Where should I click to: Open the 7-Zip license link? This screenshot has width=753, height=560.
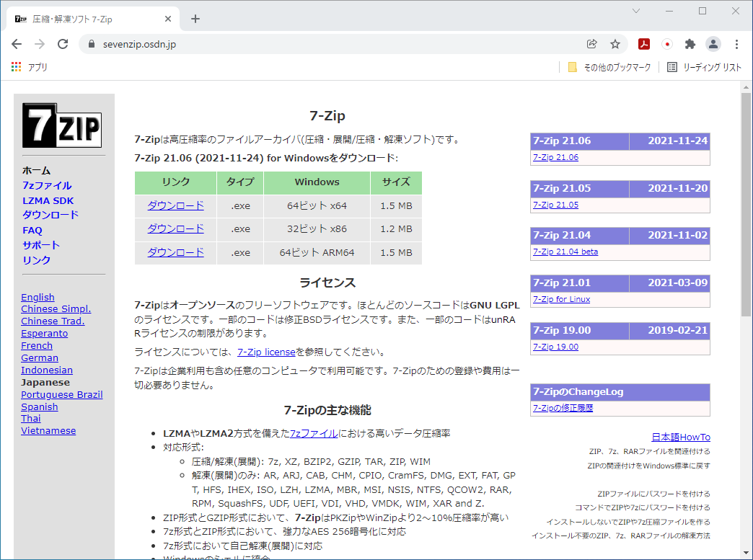pyautogui.click(x=266, y=352)
